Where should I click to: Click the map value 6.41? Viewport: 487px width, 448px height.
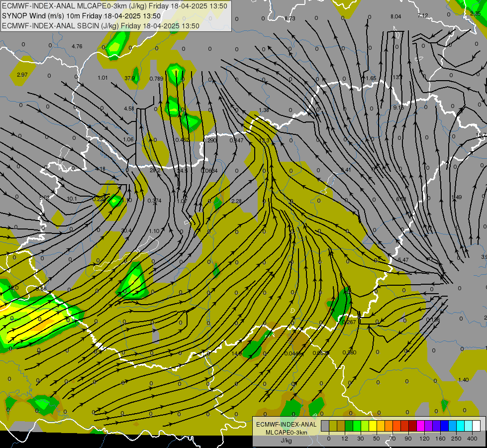[x=346, y=170]
